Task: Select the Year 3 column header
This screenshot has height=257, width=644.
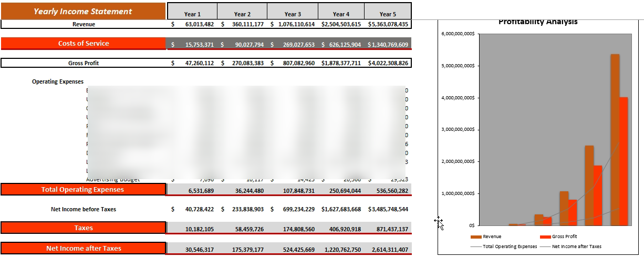Action: click(x=293, y=14)
